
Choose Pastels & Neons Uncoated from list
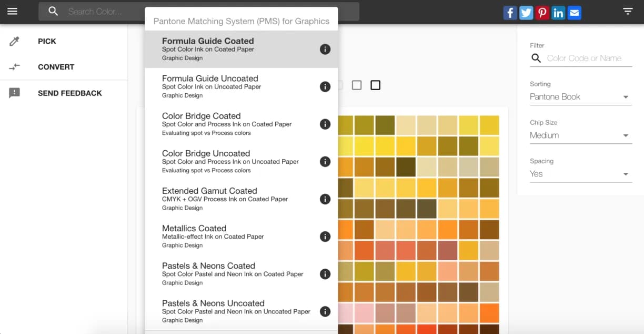pyautogui.click(x=241, y=311)
